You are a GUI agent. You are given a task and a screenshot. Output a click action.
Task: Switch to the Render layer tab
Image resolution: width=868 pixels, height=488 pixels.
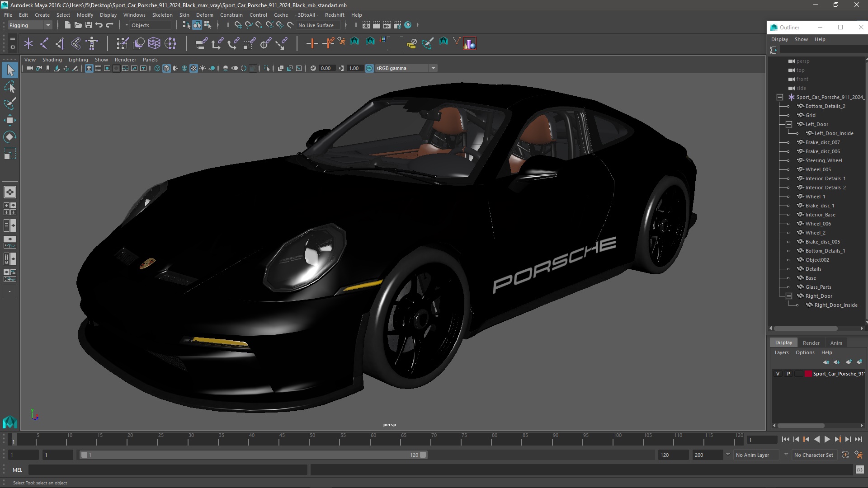811,343
